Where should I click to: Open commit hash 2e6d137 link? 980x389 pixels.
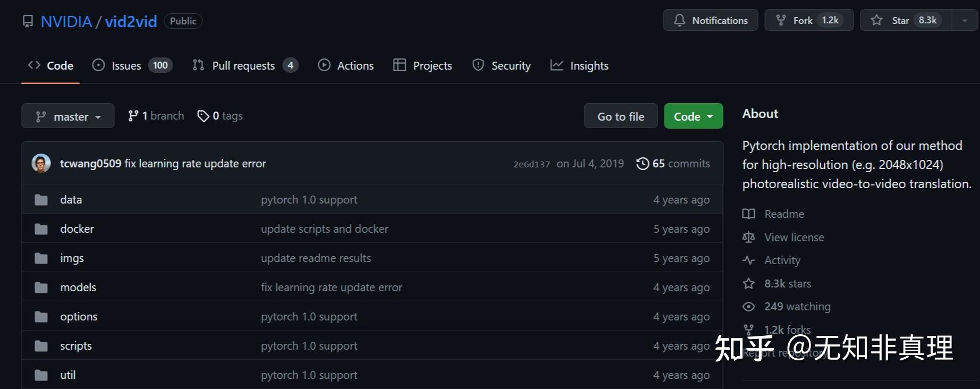pyautogui.click(x=531, y=164)
